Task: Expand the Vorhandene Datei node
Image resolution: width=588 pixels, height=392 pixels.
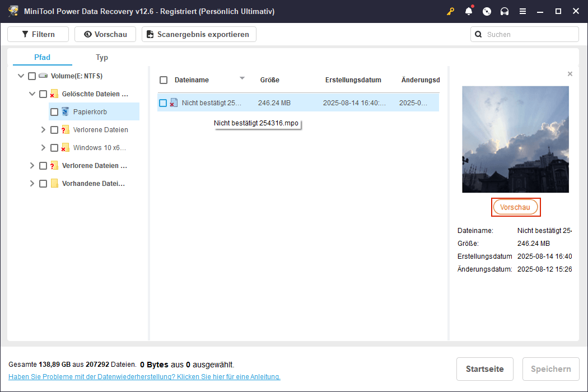Action: pyautogui.click(x=32, y=184)
